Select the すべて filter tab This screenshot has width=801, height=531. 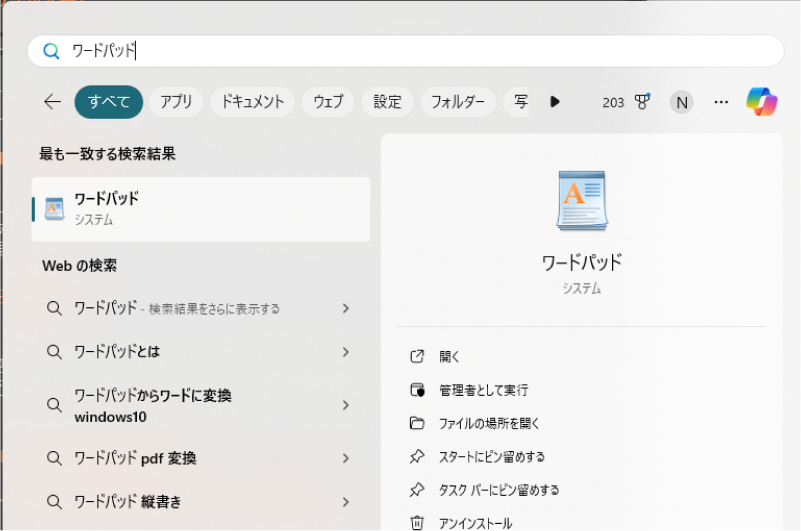tap(109, 102)
